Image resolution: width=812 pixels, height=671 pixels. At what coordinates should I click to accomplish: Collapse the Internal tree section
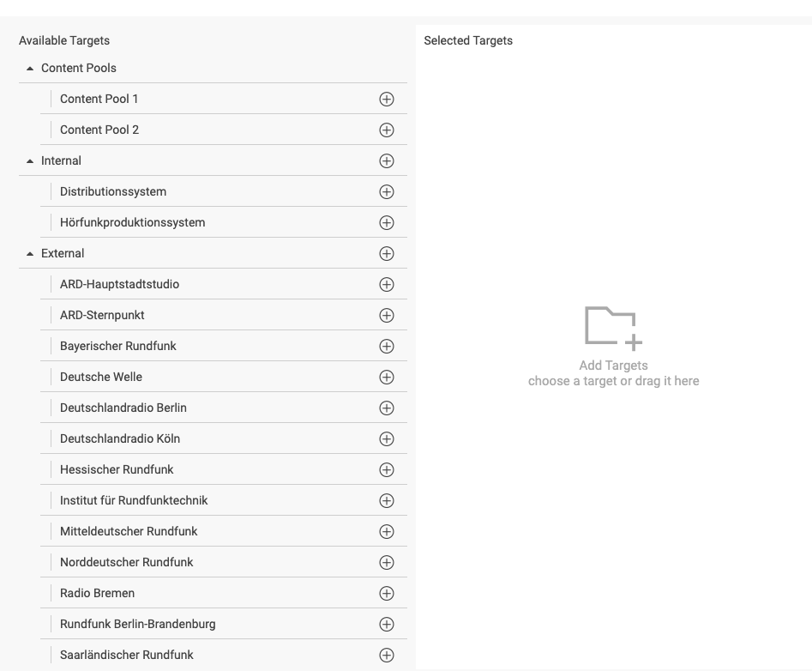pyautogui.click(x=31, y=160)
